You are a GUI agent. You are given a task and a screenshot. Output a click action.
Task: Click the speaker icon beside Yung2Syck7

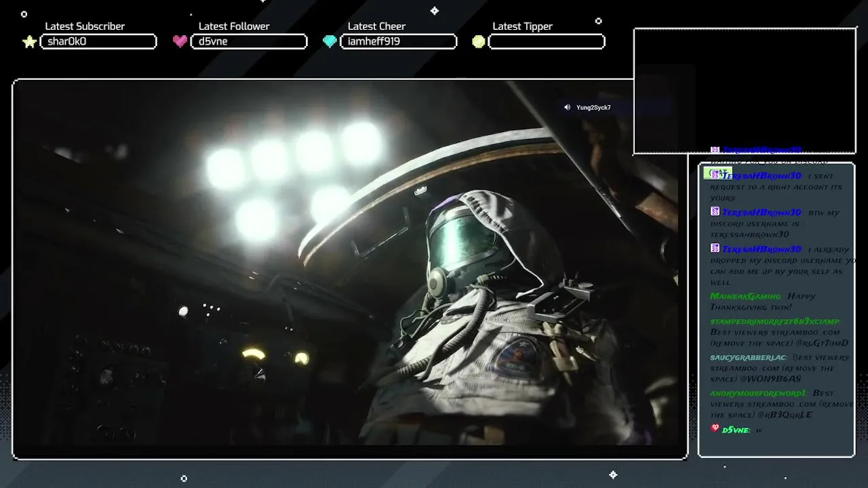568,107
